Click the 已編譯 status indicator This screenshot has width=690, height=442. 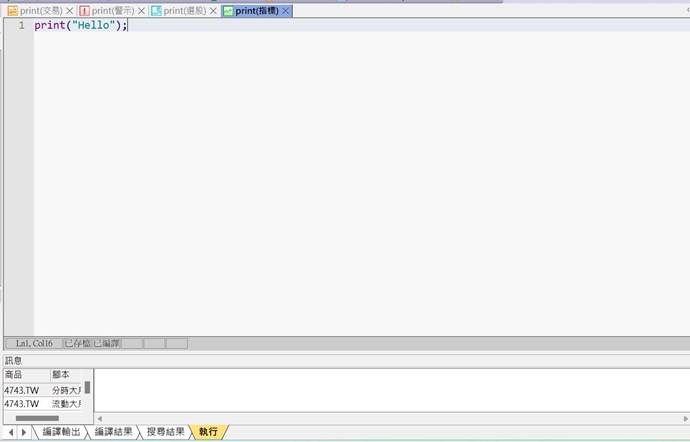[106, 343]
